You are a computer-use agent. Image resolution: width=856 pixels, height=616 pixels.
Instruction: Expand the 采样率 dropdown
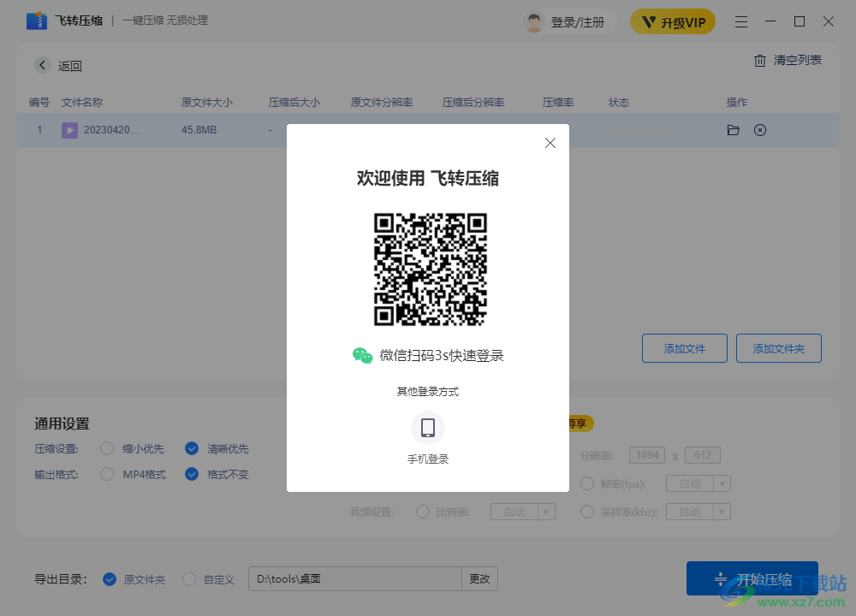722,512
